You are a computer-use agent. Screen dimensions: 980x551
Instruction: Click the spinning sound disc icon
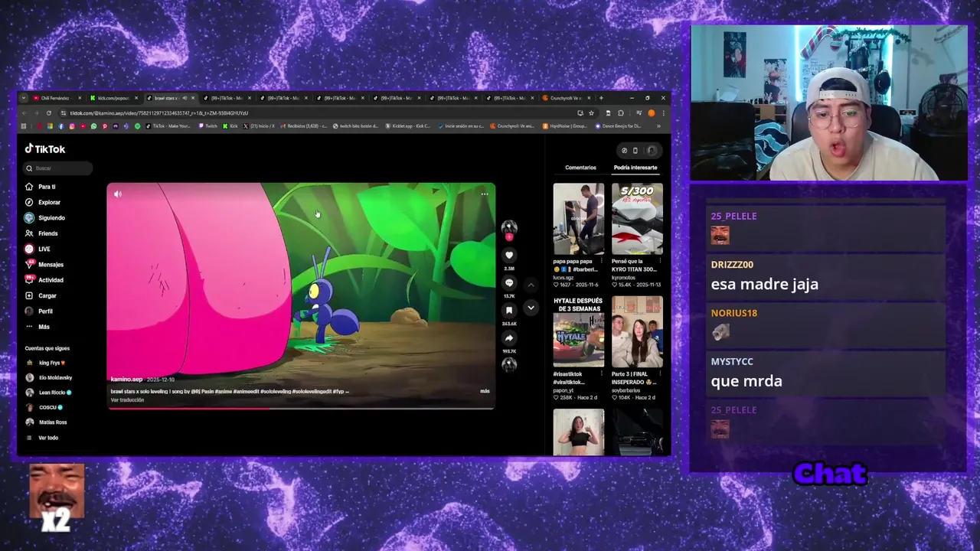click(509, 365)
